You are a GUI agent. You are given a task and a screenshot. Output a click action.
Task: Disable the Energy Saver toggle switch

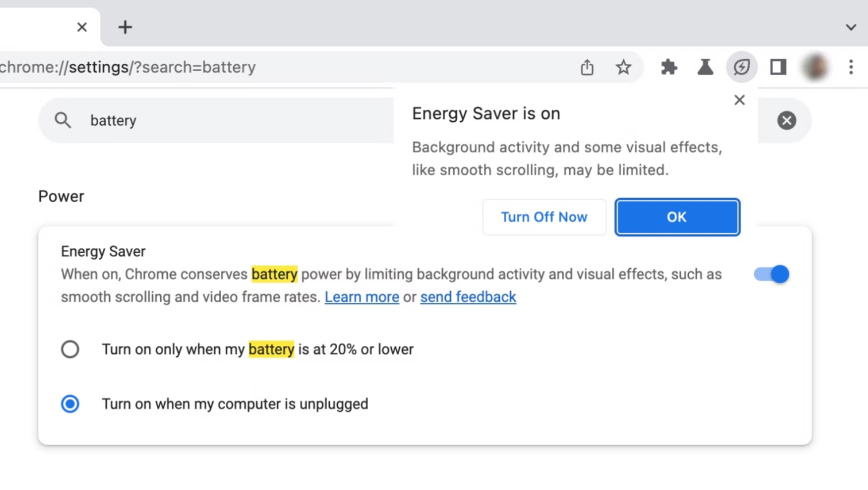tap(771, 274)
